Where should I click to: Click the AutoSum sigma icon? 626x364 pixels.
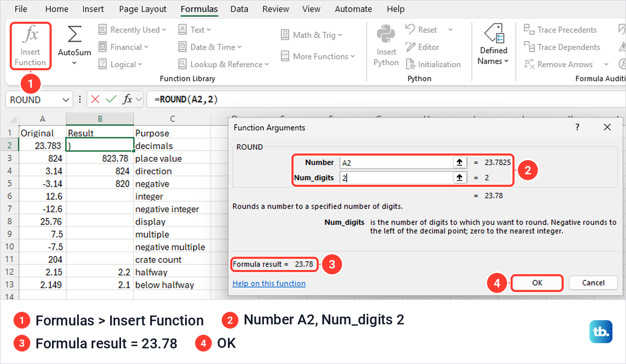(75, 35)
